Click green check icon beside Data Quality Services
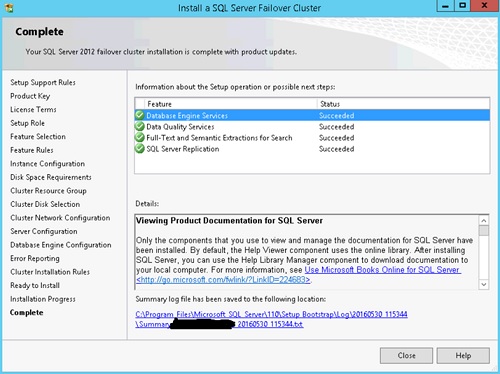Image resolution: width=500 pixels, height=374 pixels. click(140, 127)
